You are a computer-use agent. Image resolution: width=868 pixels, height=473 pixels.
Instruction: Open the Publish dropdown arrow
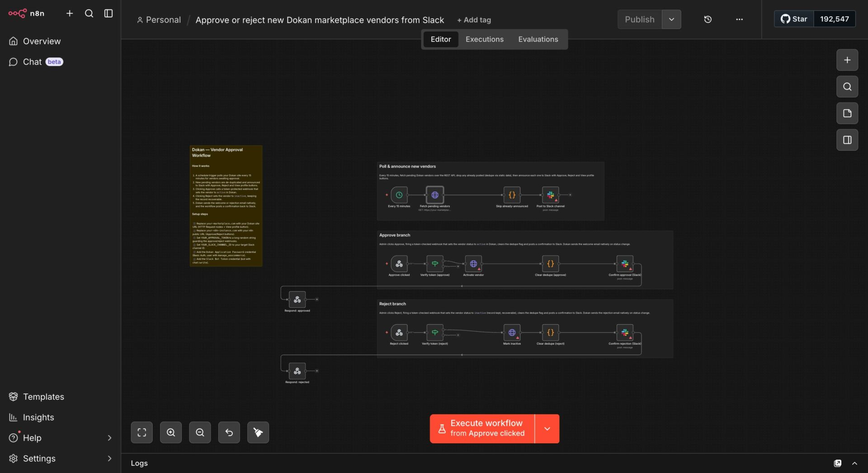click(671, 19)
